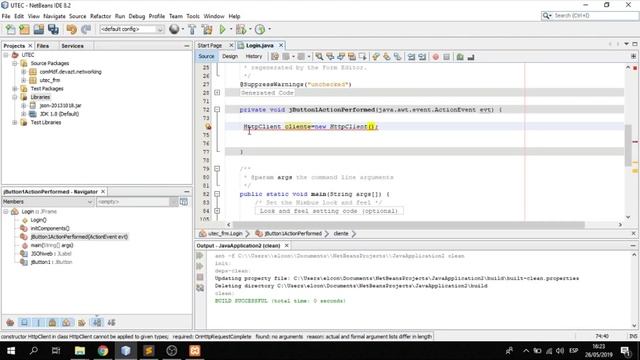
Task: Switch to the Design view button
Action: [230, 56]
